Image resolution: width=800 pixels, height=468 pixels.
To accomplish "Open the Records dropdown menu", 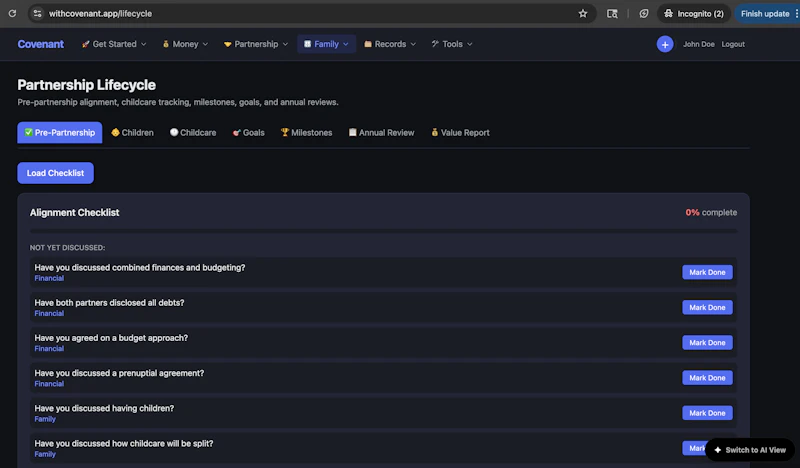I will pyautogui.click(x=390, y=44).
